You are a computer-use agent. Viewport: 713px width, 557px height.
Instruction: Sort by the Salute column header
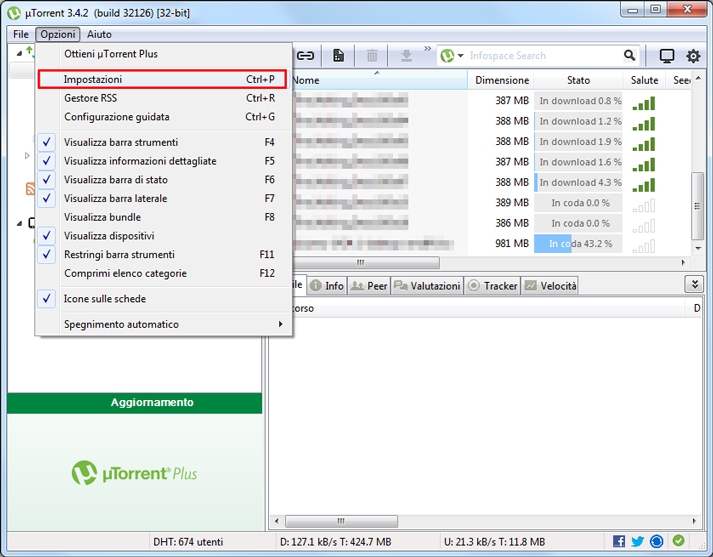644,80
